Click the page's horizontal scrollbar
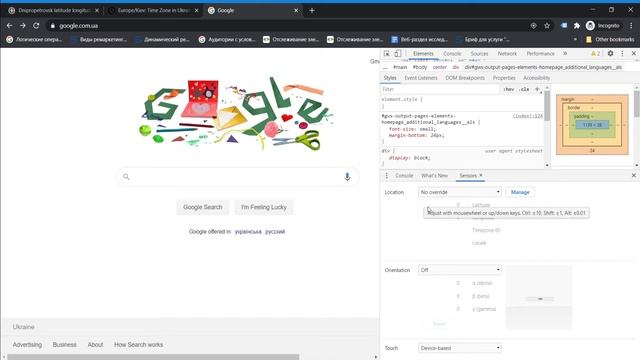 point(153,357)
